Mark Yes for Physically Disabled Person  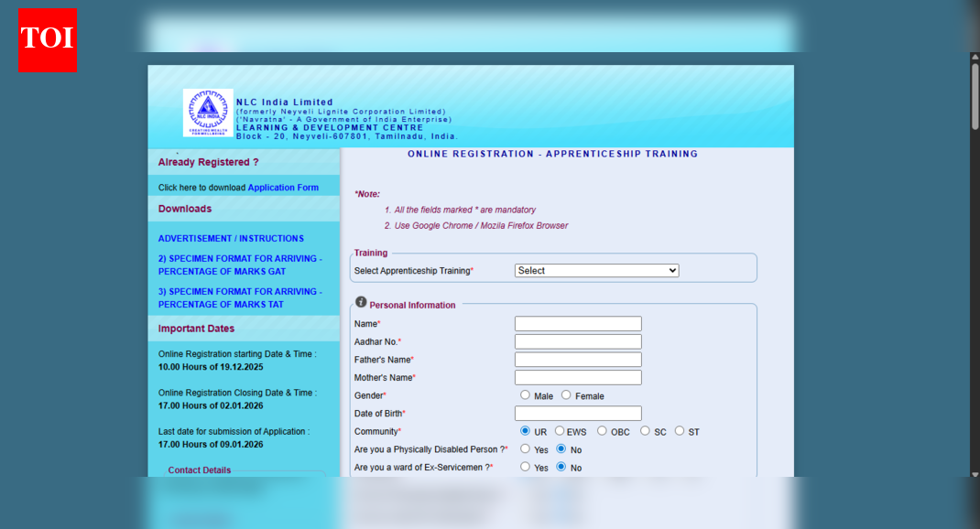[x=525, y=449]
